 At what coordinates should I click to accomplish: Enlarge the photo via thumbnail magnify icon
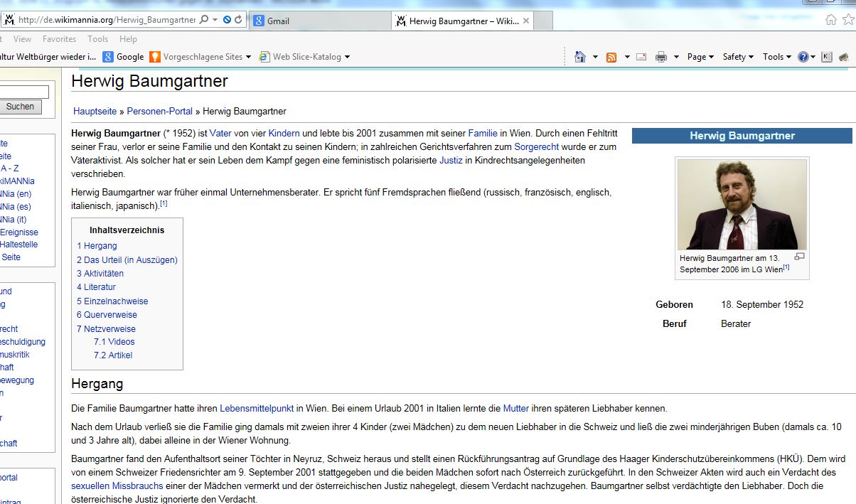coord(799,257)
